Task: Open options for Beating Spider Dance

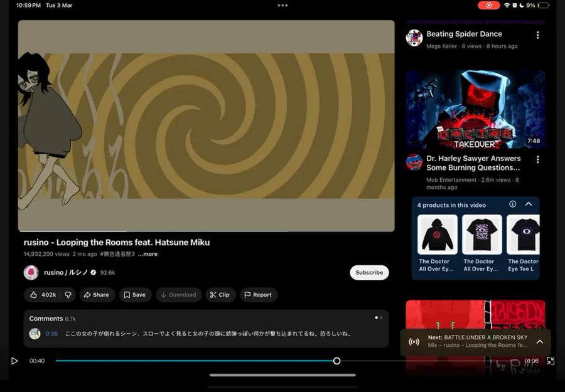Action: coord(537,35)
